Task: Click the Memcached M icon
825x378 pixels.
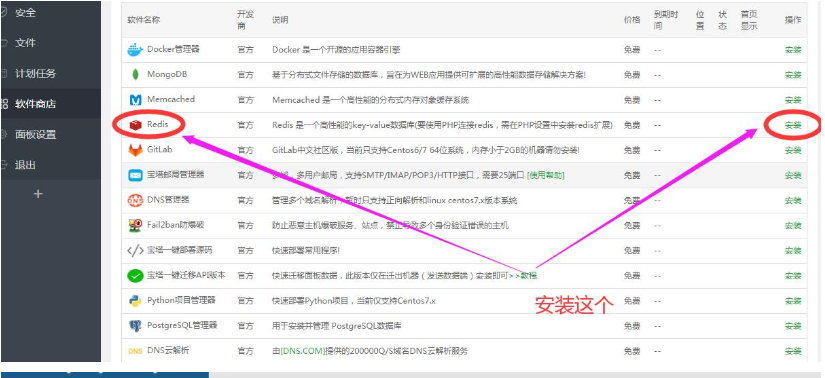Action: click(x=135, y=100)
